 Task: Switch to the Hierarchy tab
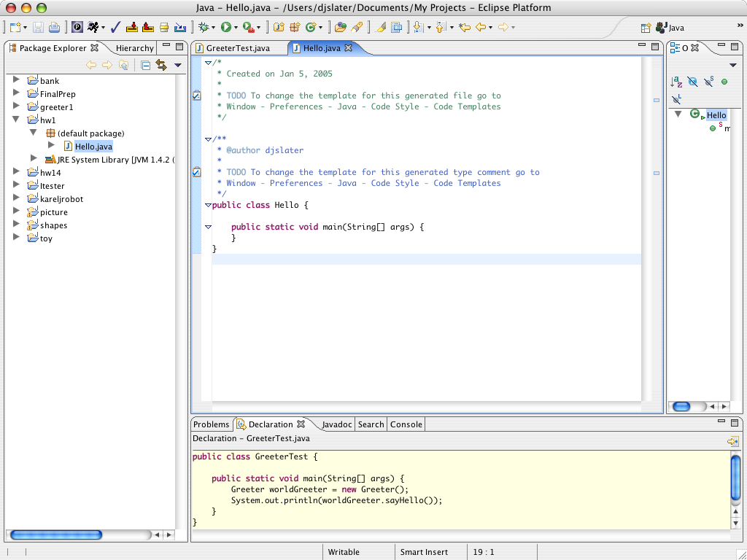[x=135, y=48]
